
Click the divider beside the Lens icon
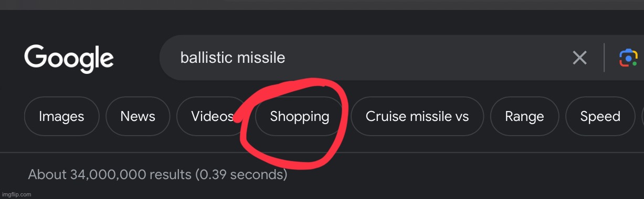click(604, 58)
